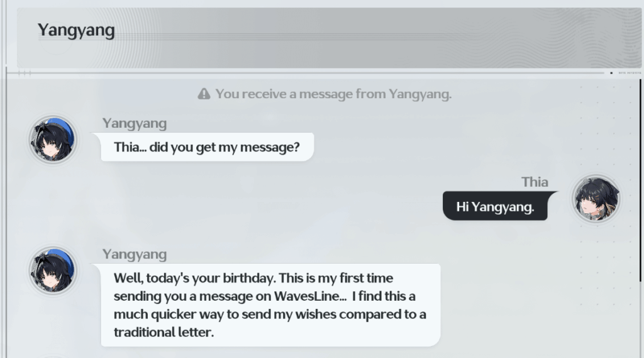644x358 pixels.
Task: Click the Yangyang name above the birthday message
Action: pos(135,254)
